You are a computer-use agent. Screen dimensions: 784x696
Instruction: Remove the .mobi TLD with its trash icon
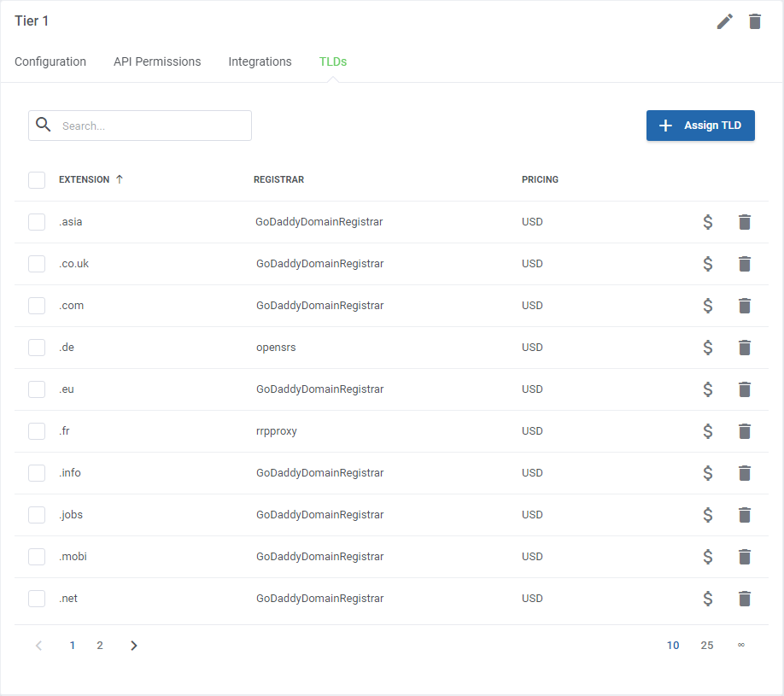click(x=745, y=557)
